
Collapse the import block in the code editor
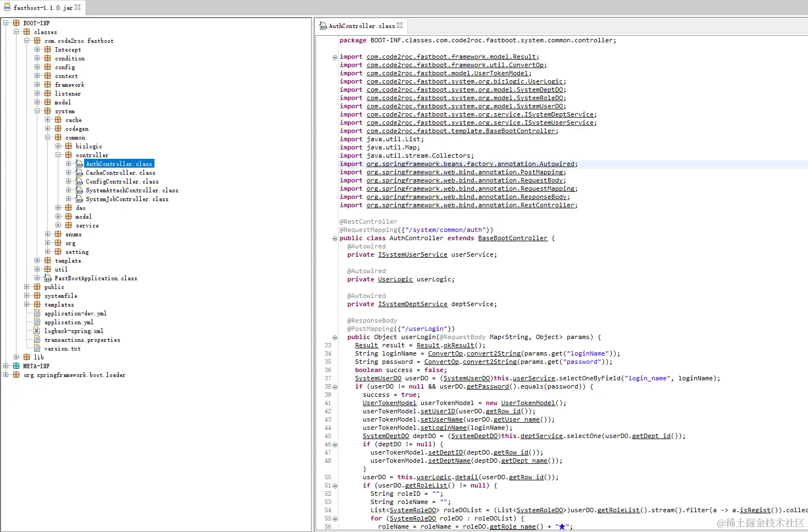(335, 57)
